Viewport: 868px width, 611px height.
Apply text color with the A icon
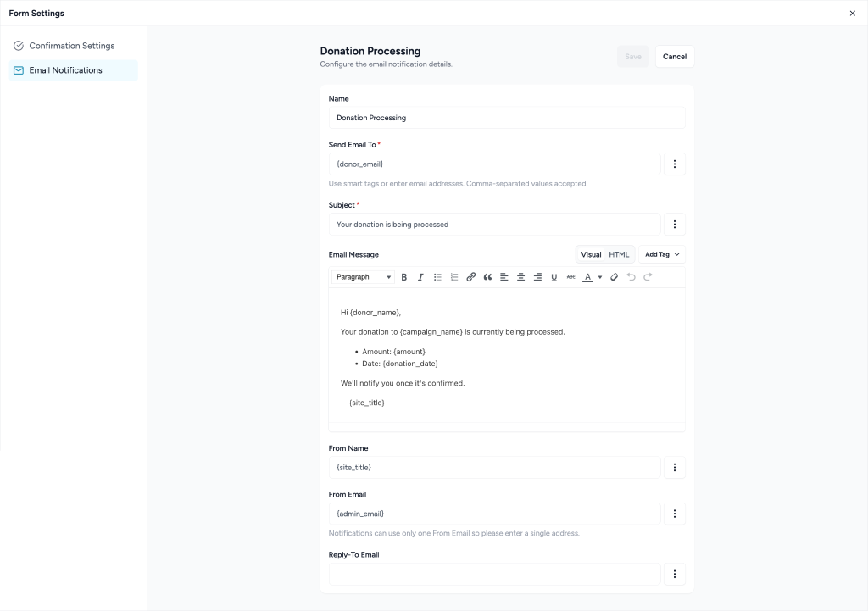pos(588,277)
